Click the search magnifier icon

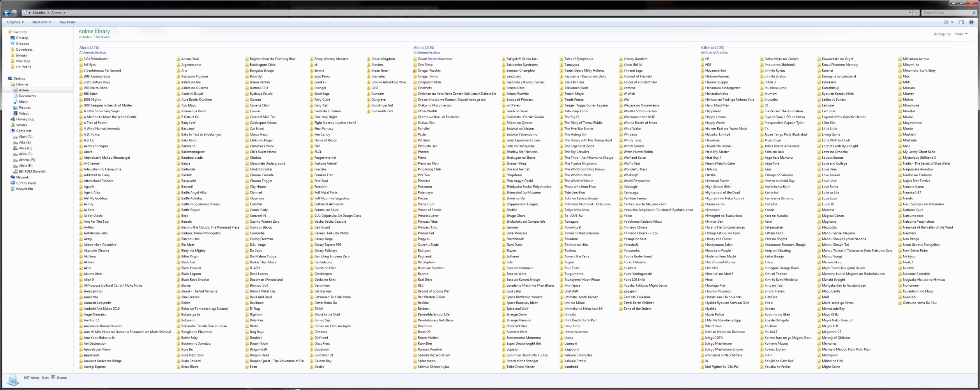coord(974,13)
